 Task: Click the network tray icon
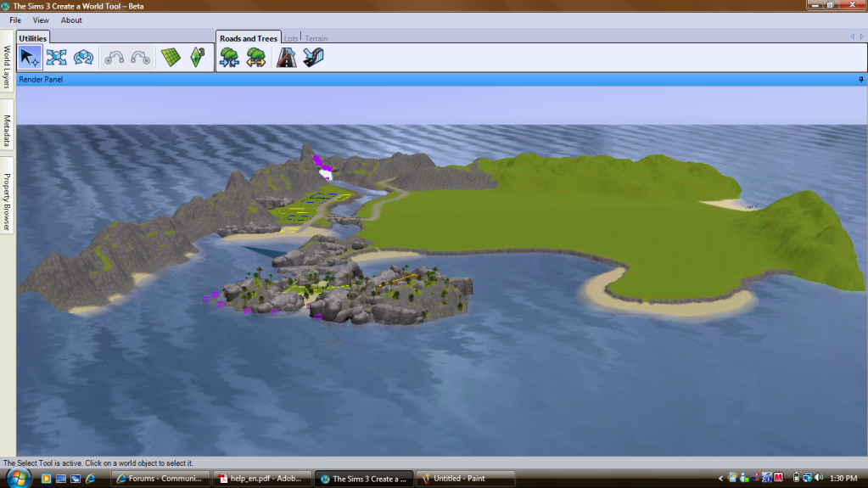(807, 478)
